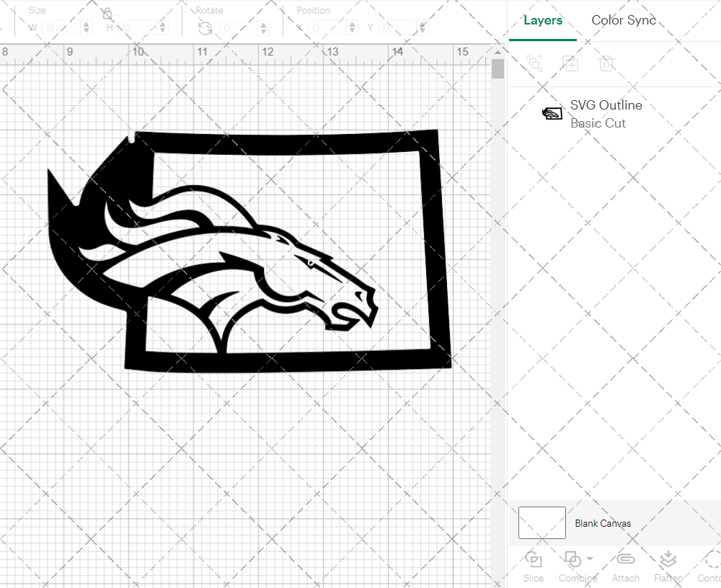Screen dimensions: 721x588
Task: Click the Position X stepper arrows
Action: point(353,27)
